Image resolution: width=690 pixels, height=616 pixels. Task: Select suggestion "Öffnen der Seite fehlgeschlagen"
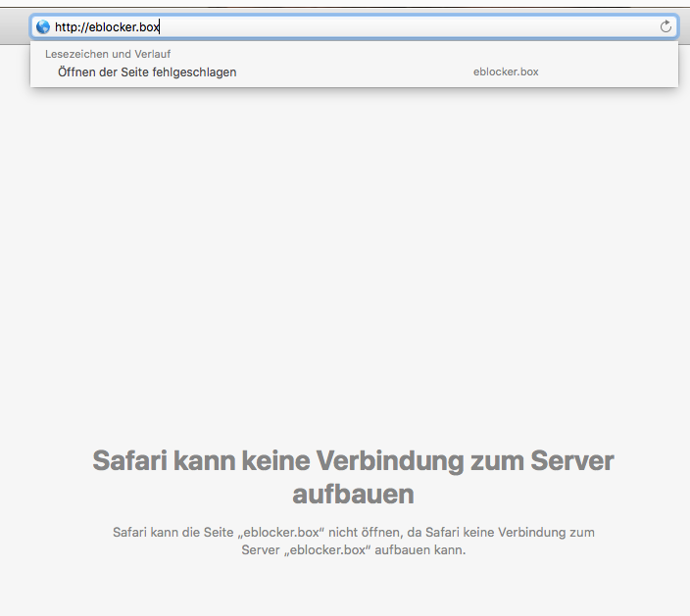pos(354,72)
